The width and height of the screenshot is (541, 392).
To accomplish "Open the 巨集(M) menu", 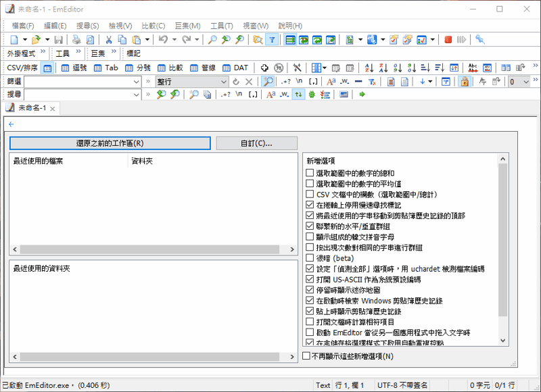I will click(188, 26).
